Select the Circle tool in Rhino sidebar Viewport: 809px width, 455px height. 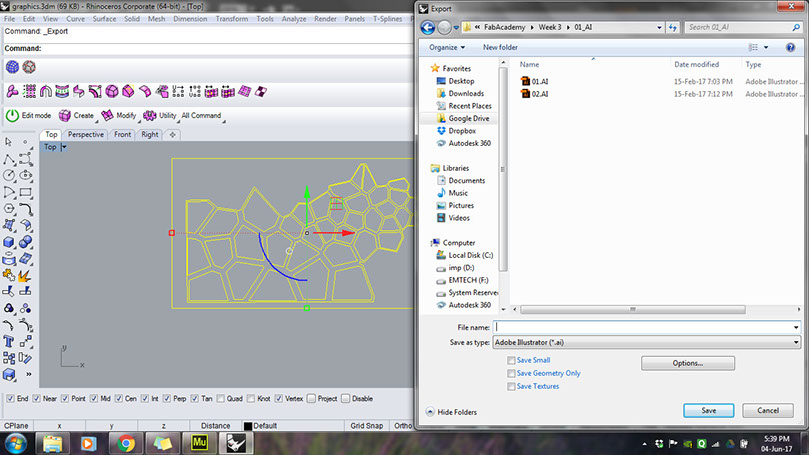9,176
